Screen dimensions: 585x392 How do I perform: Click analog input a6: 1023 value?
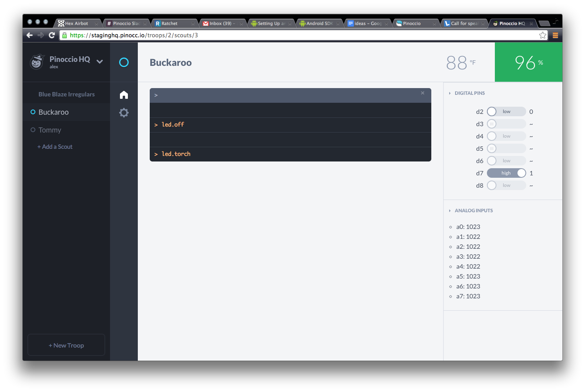(x=468, y=286)
